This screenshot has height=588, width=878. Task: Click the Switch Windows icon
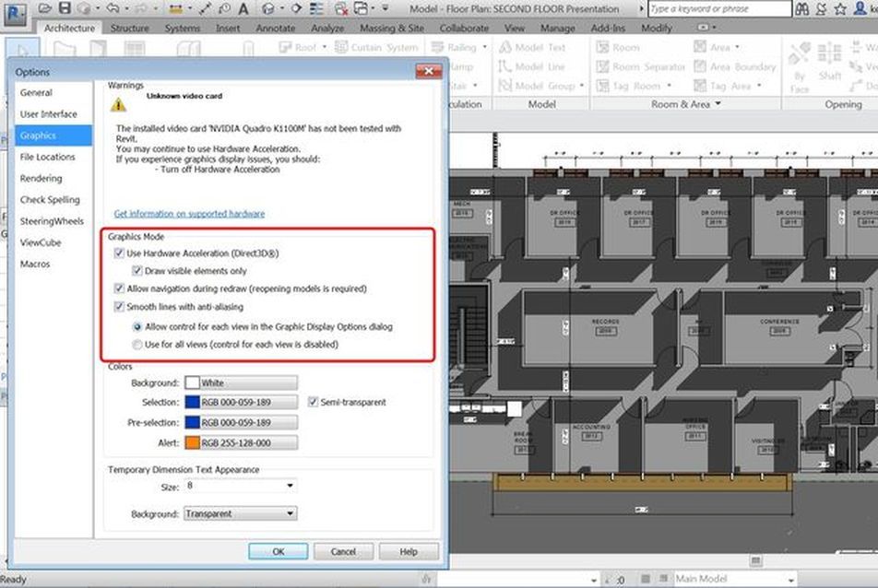(362, 8)
